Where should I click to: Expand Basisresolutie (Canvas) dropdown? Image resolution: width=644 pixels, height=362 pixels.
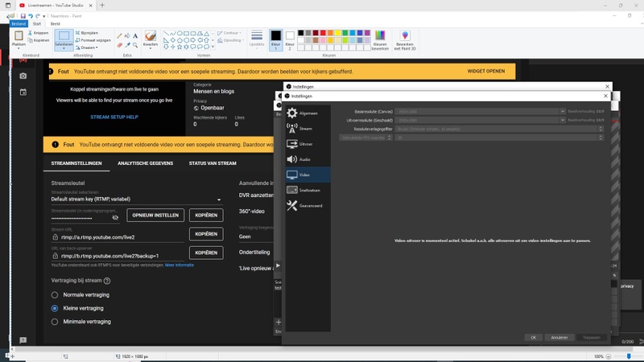point(562,111)
